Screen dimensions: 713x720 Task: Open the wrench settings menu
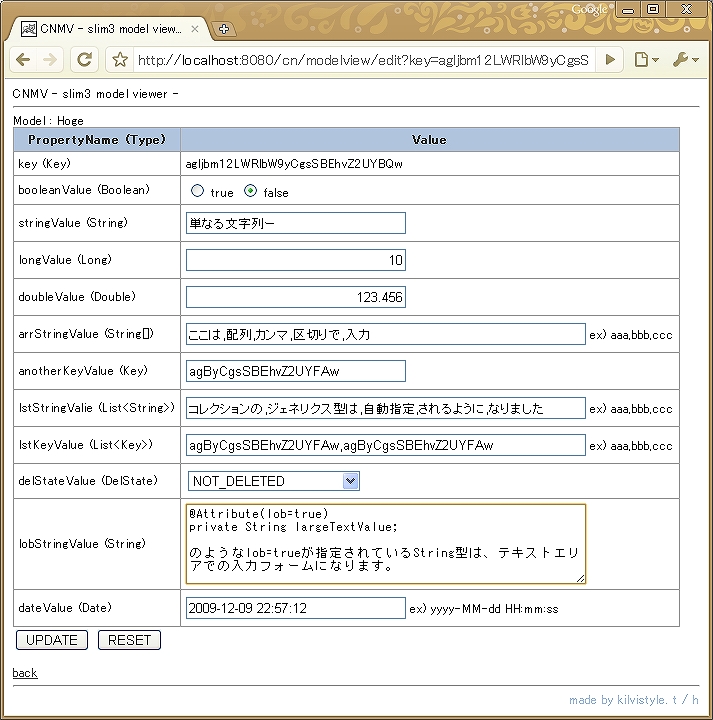pos(686,60)
